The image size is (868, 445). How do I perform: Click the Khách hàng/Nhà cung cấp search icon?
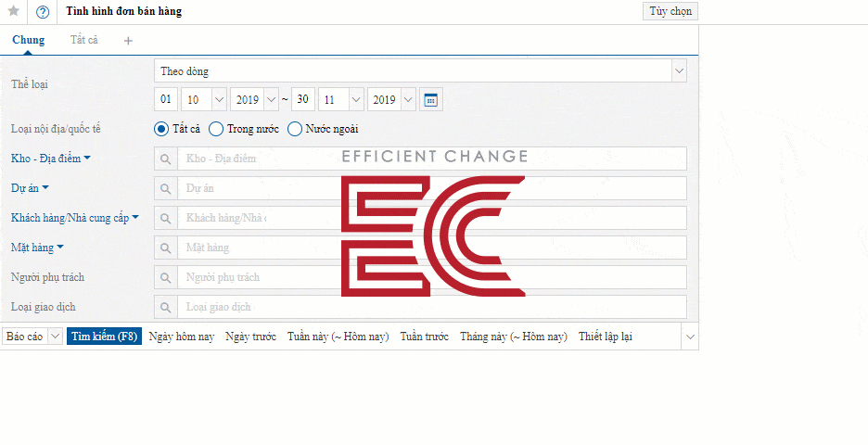click(x=165, y=218)
